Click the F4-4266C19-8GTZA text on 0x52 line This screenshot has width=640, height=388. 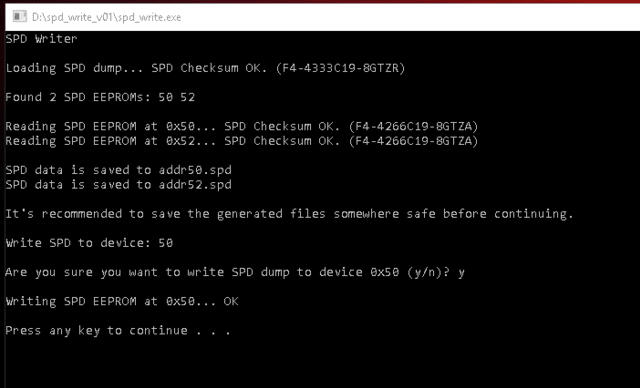coord(413,141)
